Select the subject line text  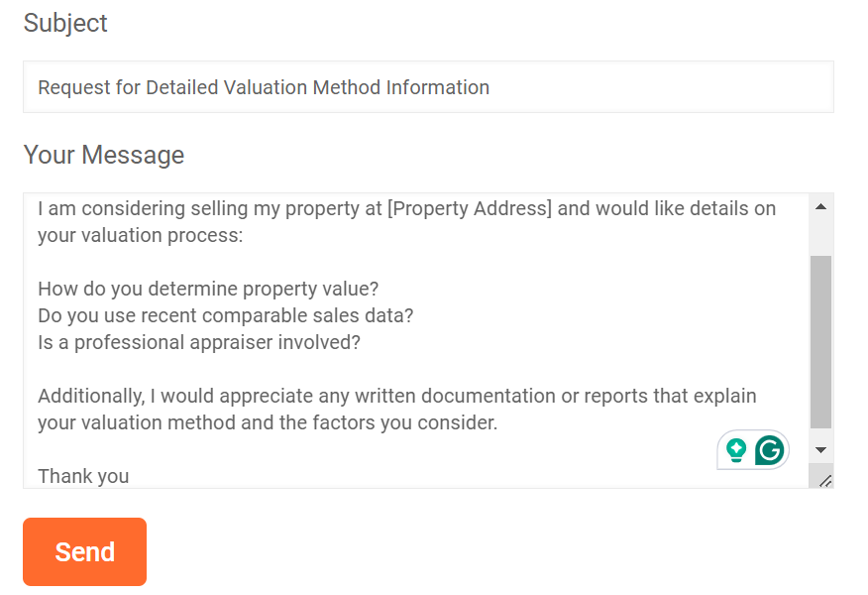pyautogui.click(x=263, y=86)
